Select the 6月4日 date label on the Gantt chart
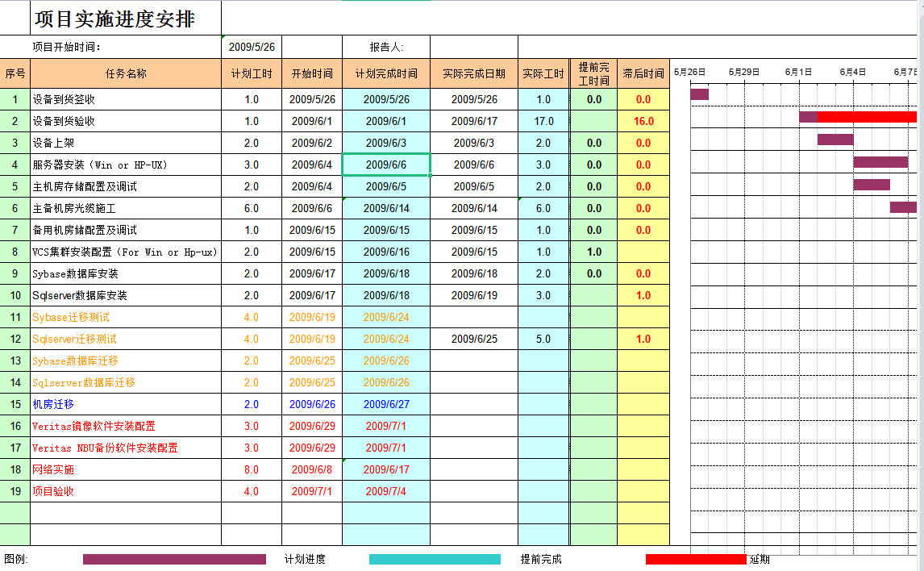 coord(853,72)
